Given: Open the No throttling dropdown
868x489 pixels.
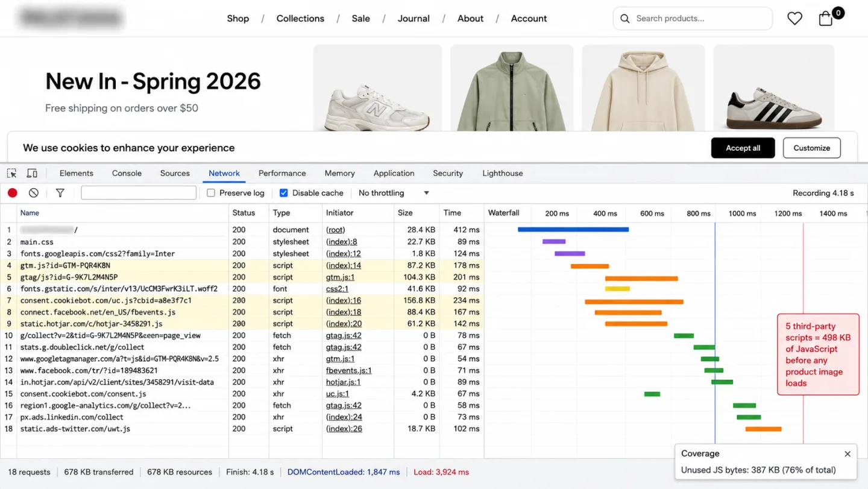Looking at the screenshot, I should pos(394,193).
